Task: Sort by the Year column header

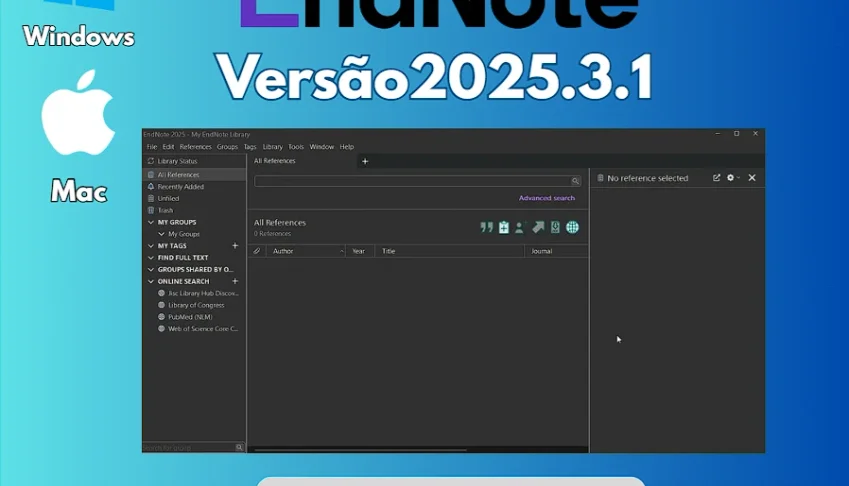Action: click(x=360, y=251)
